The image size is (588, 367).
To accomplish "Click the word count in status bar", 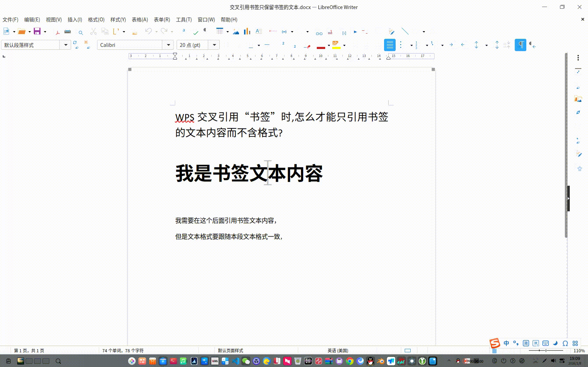I will [123, 351].
